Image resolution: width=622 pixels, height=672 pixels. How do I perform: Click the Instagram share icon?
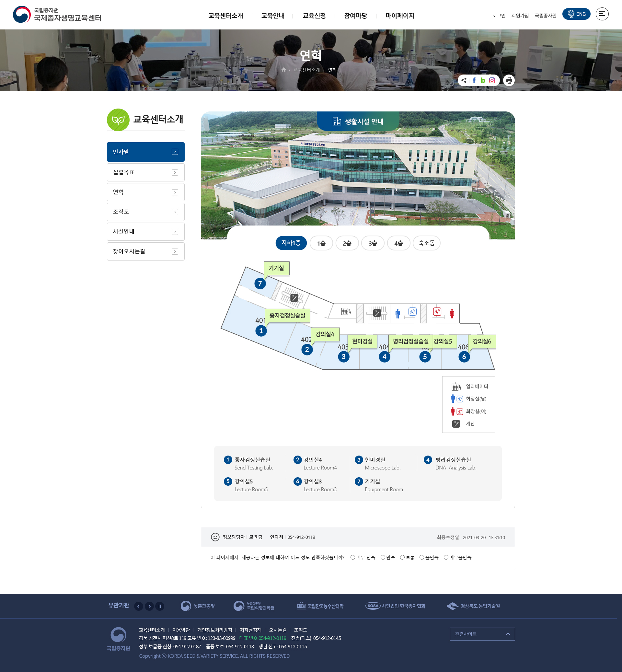[x=492, y=80]
